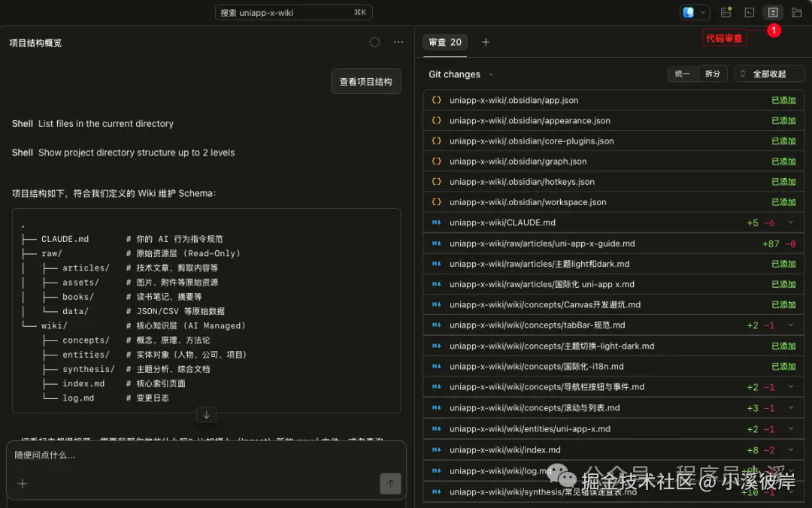Focus the 搜索 uniapp-x-wiki search field
Screen dimensions: 812x508
coord(294,13)
